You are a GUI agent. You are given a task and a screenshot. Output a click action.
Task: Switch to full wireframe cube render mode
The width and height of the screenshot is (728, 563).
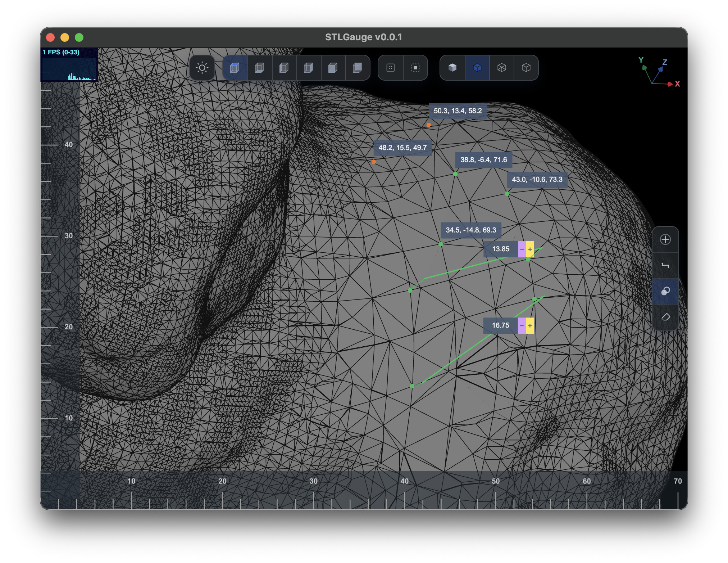502,68
